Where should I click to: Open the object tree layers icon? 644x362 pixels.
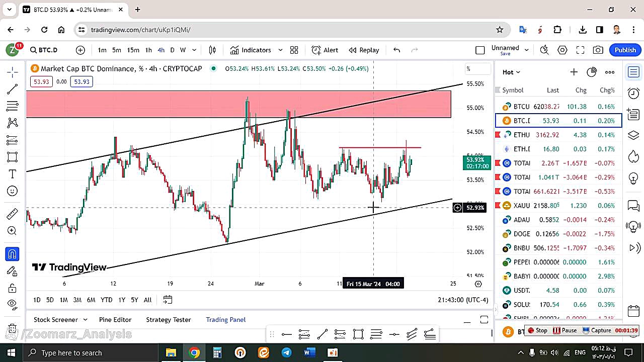tap(633, 135)
